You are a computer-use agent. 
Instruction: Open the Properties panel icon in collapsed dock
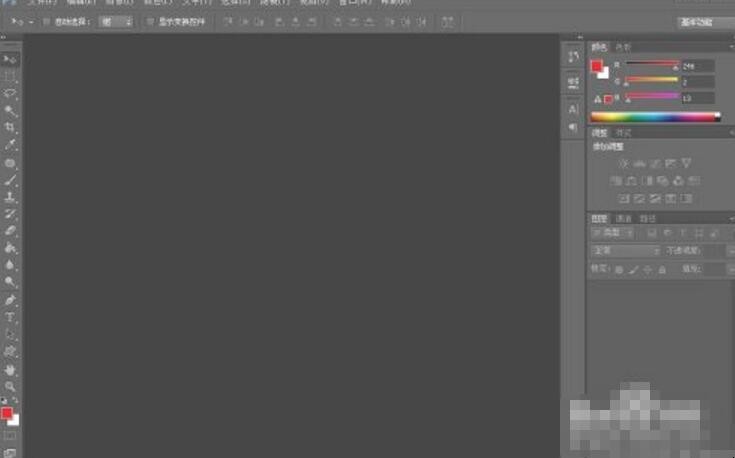coord(573,83)
